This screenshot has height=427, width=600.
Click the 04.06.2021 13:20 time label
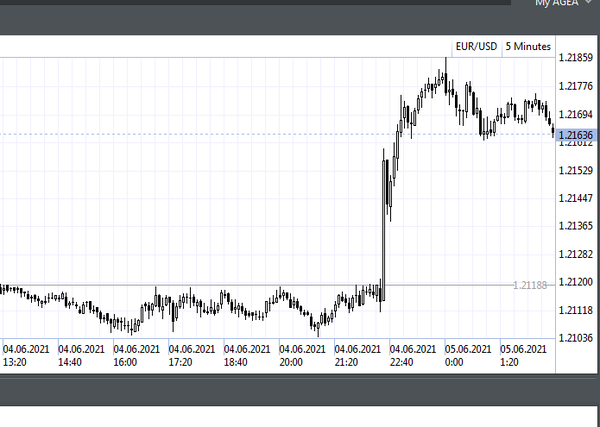pos(25,355)
